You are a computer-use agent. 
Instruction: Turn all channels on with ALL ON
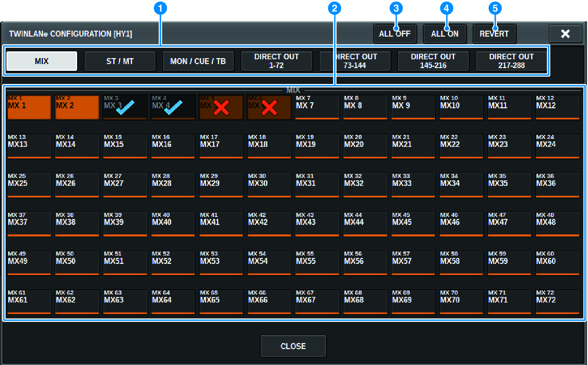click(444, 34)
